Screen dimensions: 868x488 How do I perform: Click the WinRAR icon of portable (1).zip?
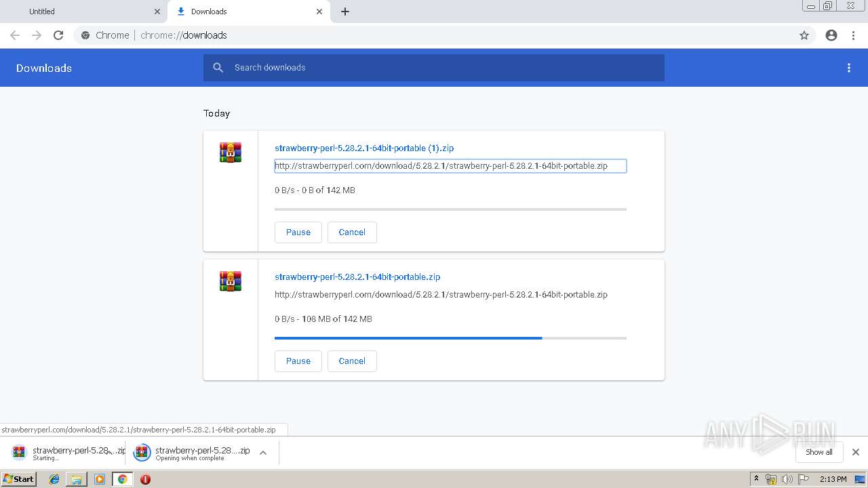click(x=231, y=152)
